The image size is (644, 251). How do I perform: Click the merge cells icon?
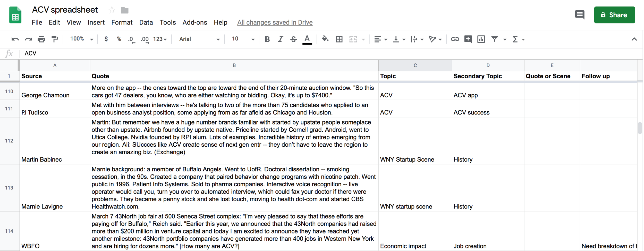tap(353, 39)
